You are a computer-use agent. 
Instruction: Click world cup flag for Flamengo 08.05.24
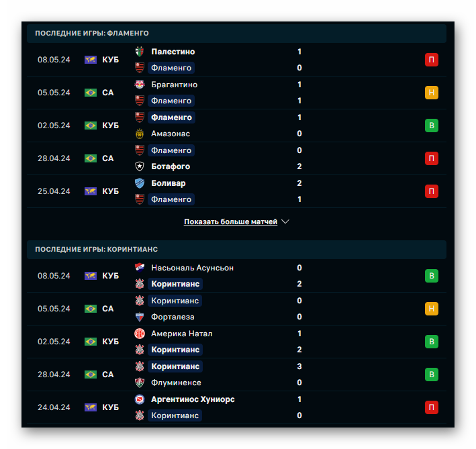point(91,60)
